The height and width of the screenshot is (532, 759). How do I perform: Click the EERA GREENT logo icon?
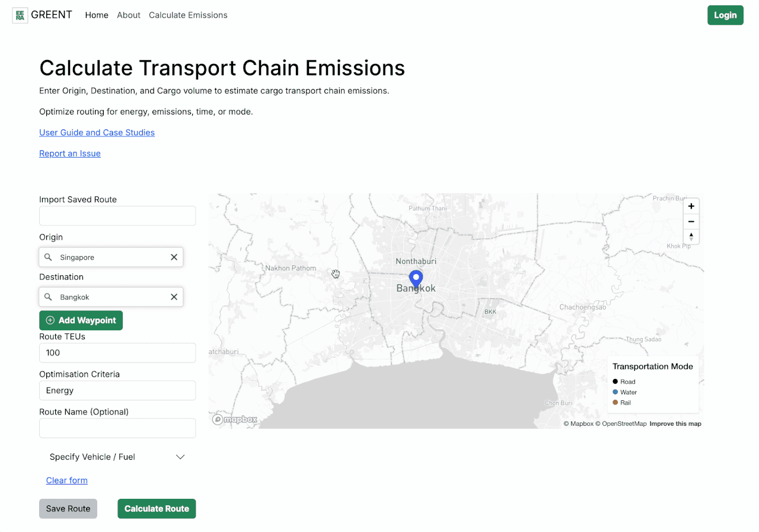[x=20, y=15]
